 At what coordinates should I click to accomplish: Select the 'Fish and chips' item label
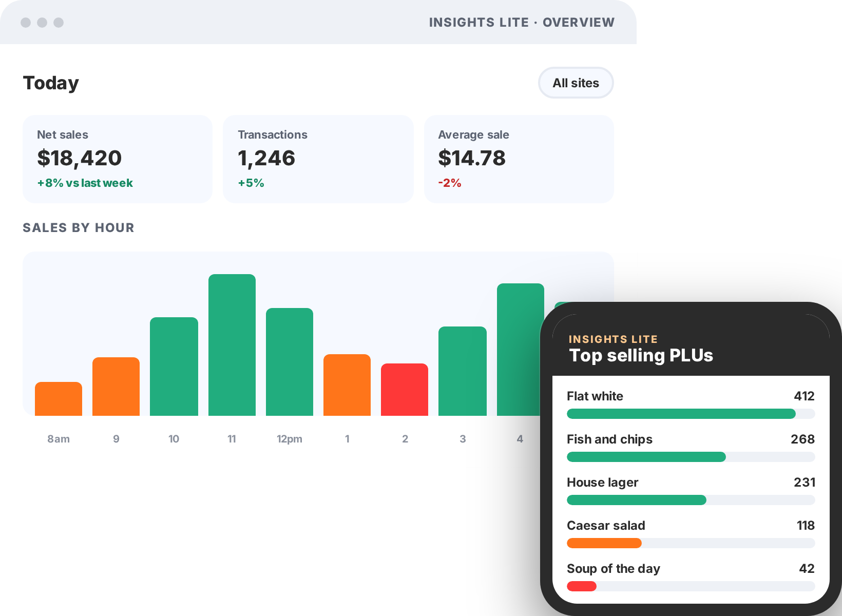(x=609, y=439)
